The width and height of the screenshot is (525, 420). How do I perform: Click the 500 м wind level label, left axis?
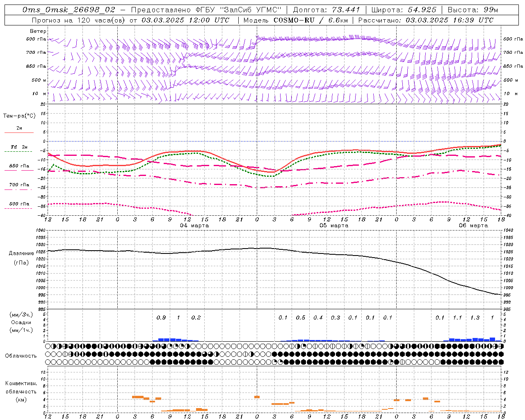[x=39, y=80]
